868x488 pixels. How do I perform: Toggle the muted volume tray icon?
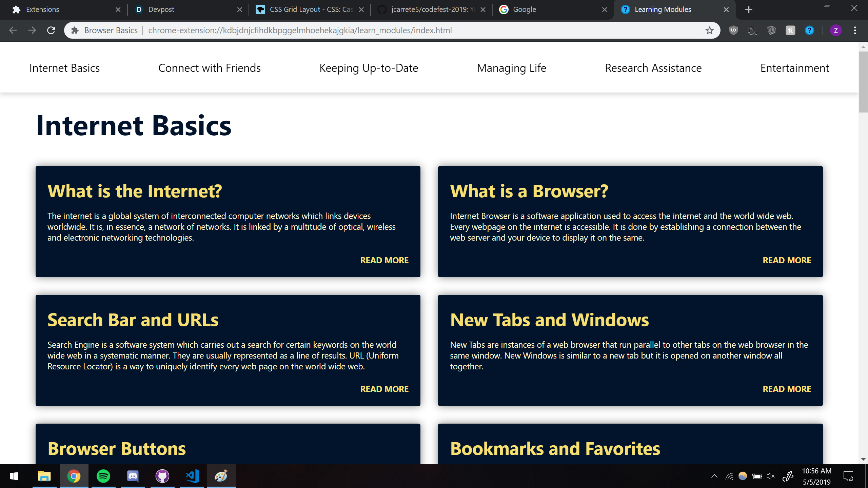[771, 476]
